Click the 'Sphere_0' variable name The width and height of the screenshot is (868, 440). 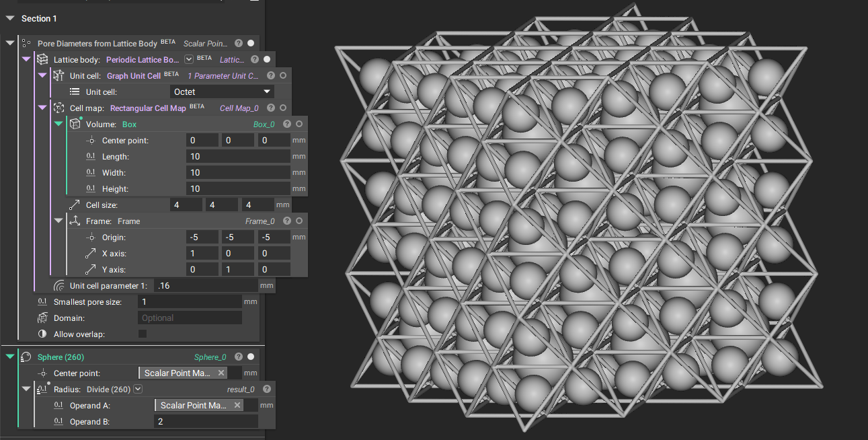[210, 357]
